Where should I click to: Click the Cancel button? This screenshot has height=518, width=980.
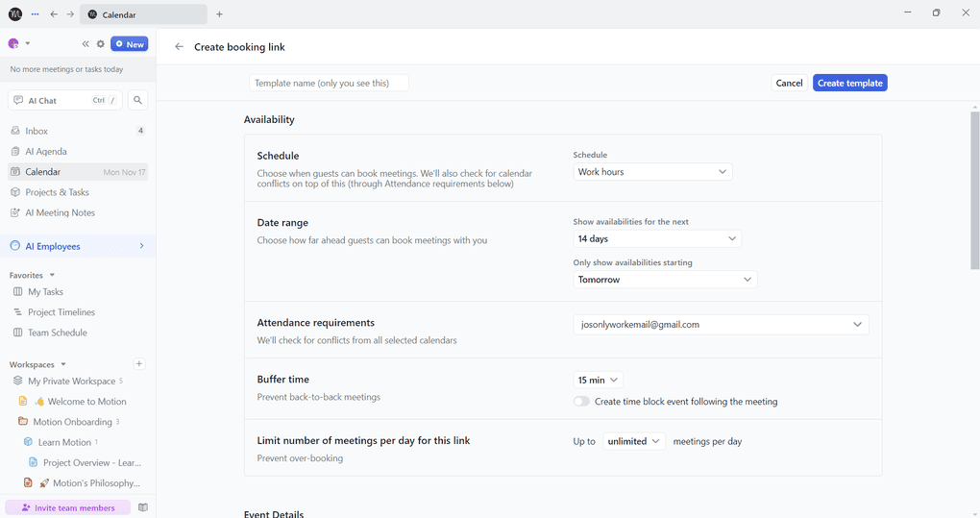tap(789, 84)
